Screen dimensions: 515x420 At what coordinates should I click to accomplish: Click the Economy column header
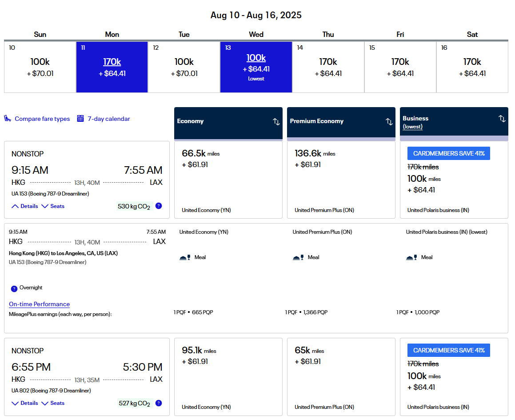tap(228, 123)
